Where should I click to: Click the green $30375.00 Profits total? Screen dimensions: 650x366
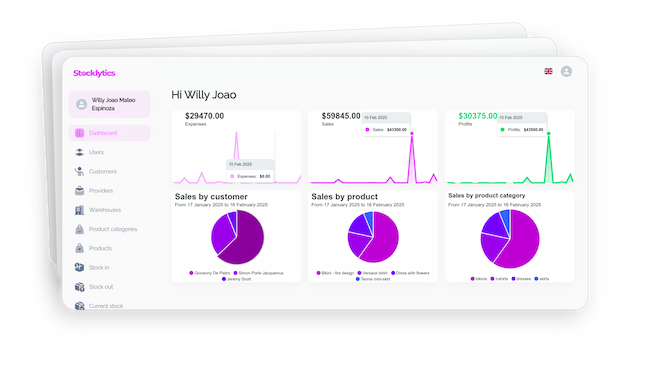click(x=478, y=116)
